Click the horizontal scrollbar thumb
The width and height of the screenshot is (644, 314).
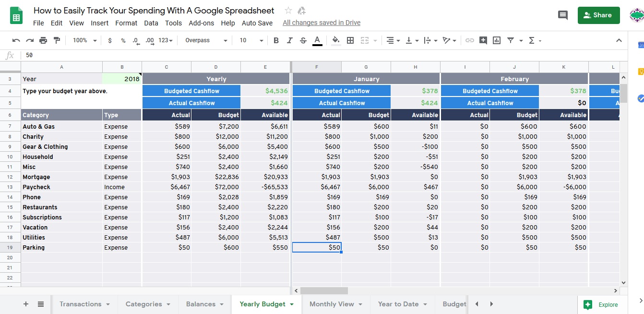coord(324,290)
